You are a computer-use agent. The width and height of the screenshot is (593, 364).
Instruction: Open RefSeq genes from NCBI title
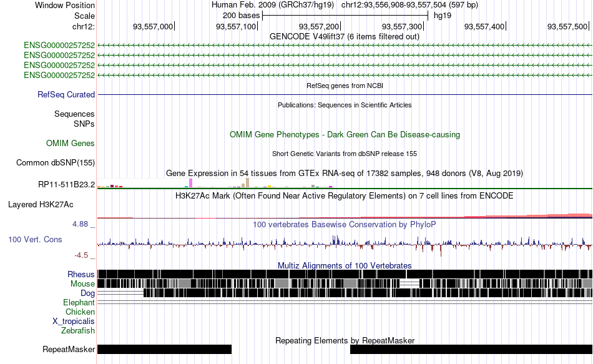(x=345, y=86)
